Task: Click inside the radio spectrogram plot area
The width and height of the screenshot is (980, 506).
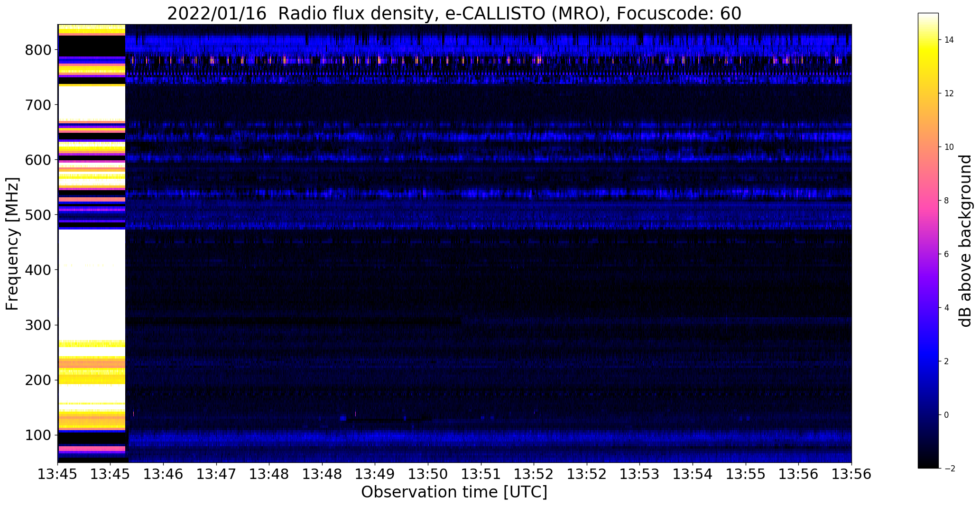Action: click(454, 243)
